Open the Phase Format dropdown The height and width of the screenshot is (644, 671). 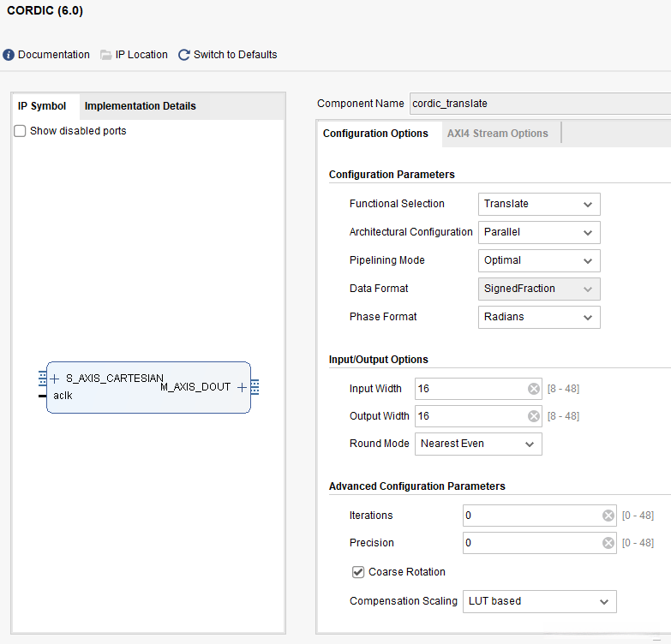click(x=539, y=317)
